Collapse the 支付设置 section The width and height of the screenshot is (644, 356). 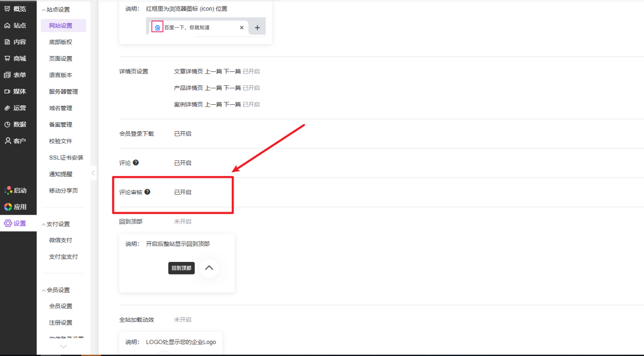coord(56,224)
